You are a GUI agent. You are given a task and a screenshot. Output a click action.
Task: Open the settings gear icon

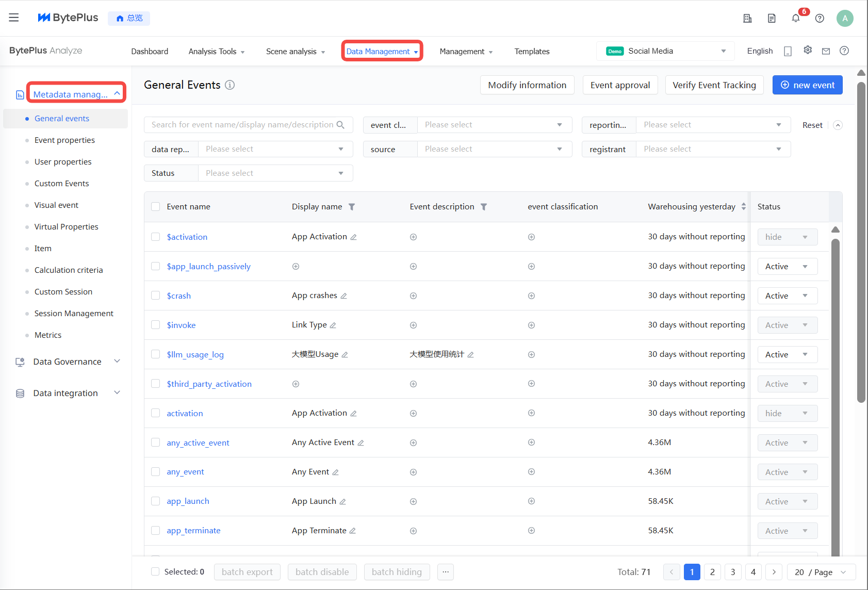808,50
